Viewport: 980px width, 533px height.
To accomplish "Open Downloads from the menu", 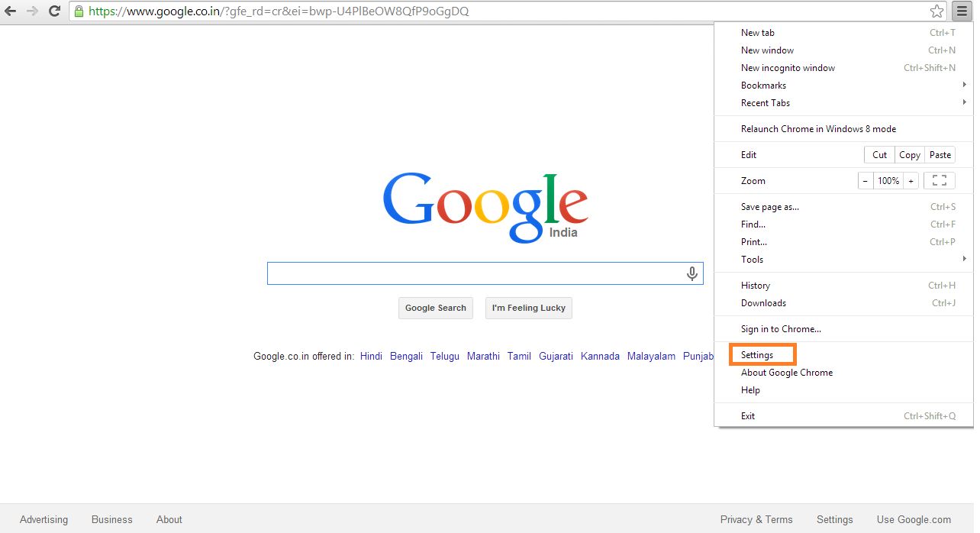I will (x=843, y=303).
